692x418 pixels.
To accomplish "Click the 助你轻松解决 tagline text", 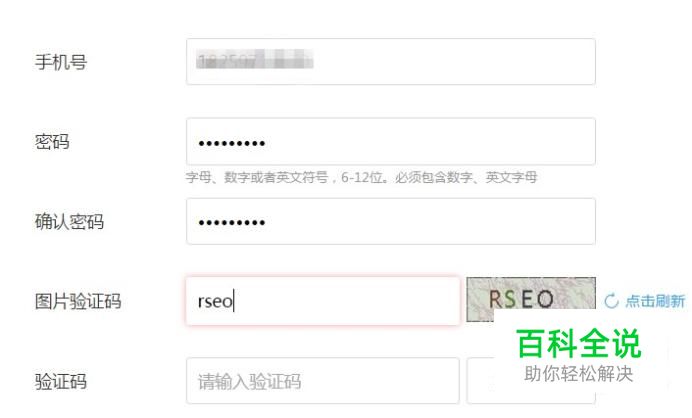I will coord(579,374).
